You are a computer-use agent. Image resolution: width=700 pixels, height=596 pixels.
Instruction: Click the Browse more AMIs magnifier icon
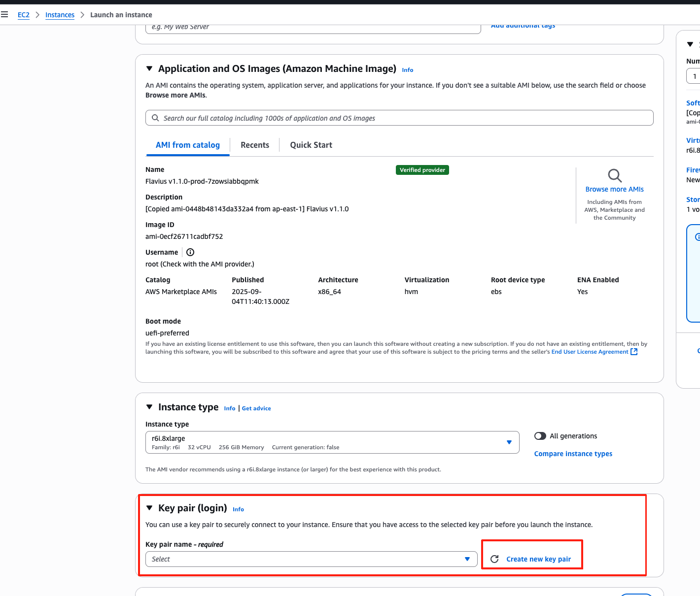pyautogui.click(x=614, y=176)
